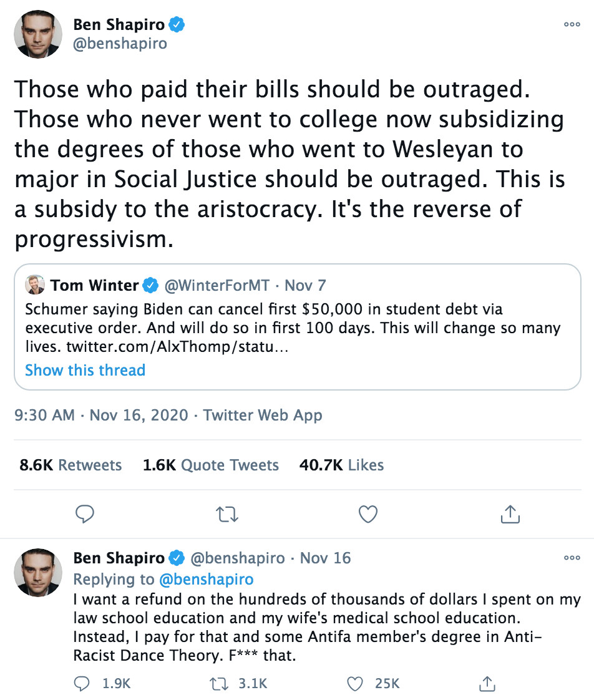The height and width of the screenshot is (700, 594).
Task: Open reply thread on the Antifa tweet
Action: (x=82, y=684)
